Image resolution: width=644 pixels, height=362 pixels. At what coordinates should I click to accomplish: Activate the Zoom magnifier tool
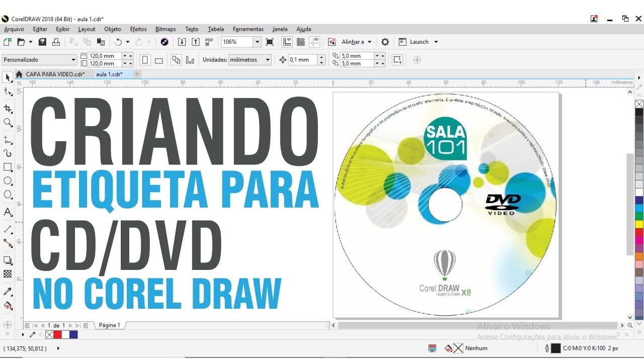(x=8, y=122)
